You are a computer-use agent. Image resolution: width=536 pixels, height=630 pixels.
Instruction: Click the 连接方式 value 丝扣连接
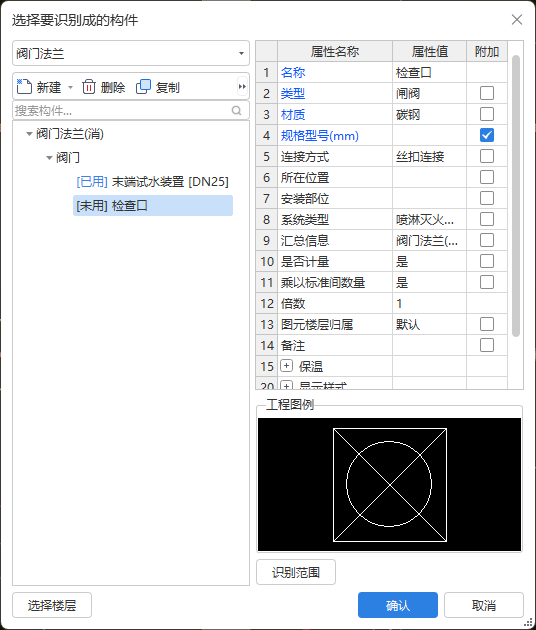pos(429,156)
